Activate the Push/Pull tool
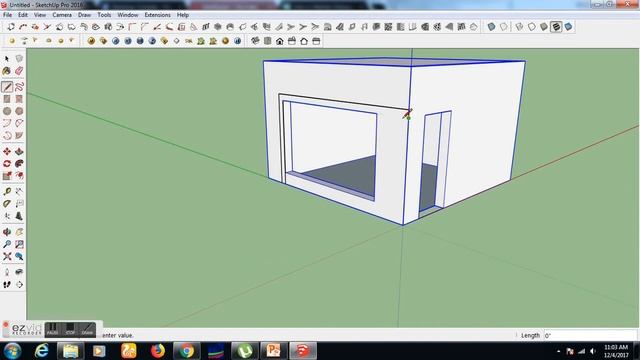This screenshot has width=640, height=360. [19, 151]
